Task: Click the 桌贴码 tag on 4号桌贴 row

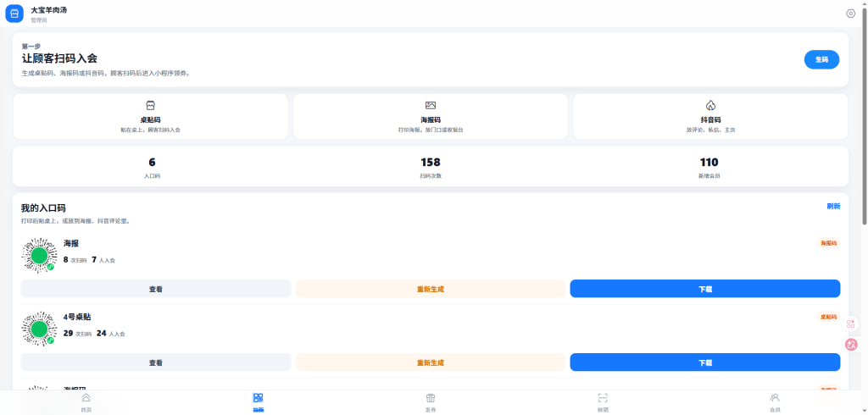Action: 828,317
